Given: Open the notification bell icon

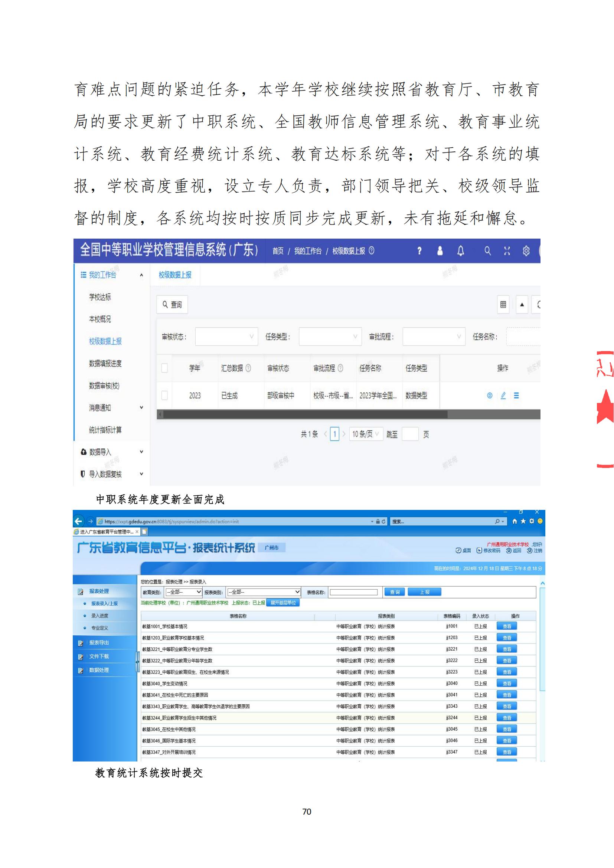Looking at the screenshot, I should tap(460, 250).
